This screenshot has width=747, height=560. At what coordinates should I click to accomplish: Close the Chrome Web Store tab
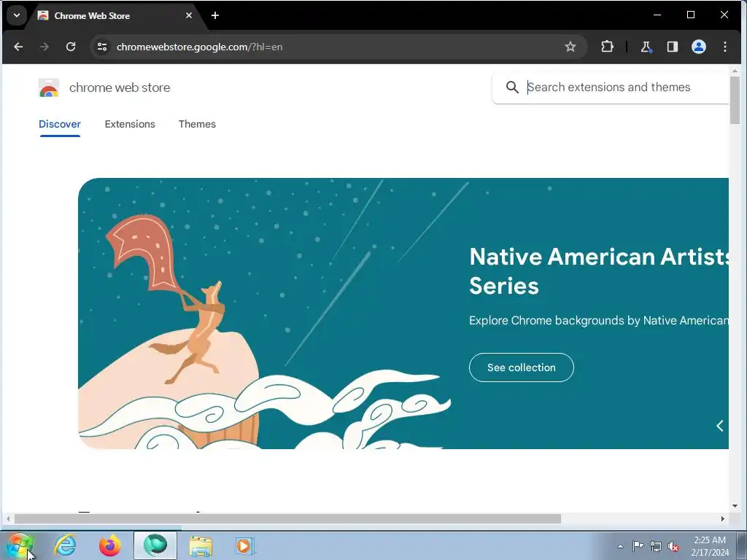point(189,16)
